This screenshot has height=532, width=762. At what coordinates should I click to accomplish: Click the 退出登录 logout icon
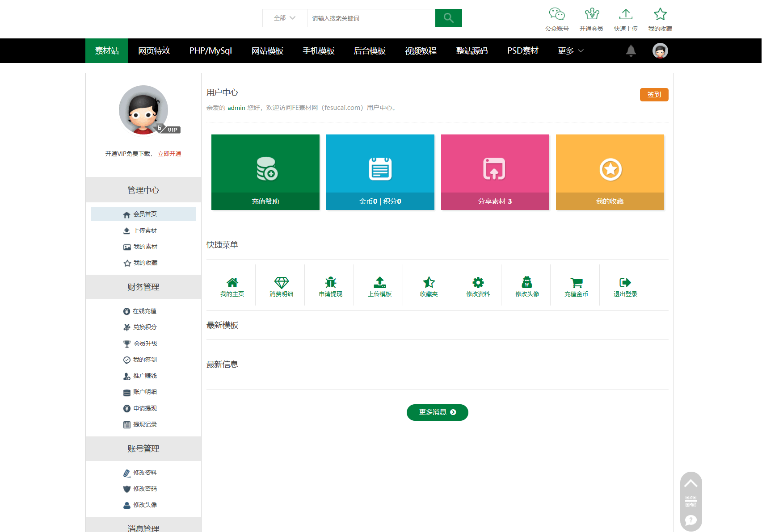pos(625,282)
